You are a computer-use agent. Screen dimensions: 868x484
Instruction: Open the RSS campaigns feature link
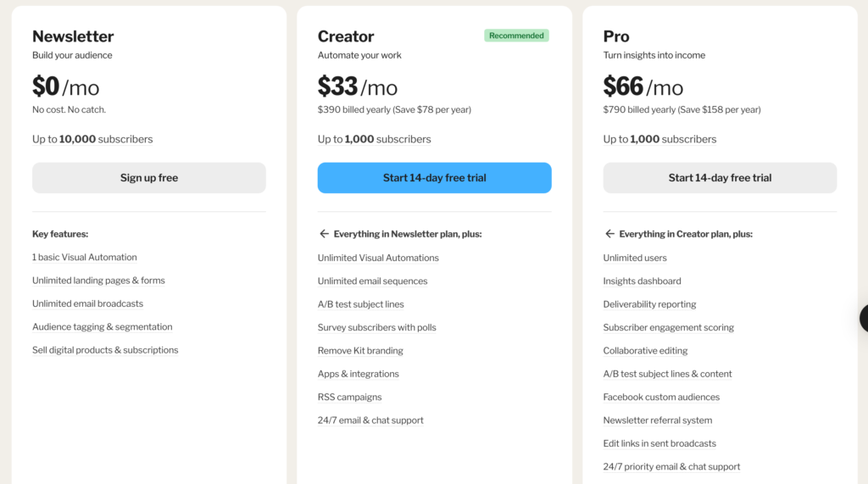349,397
